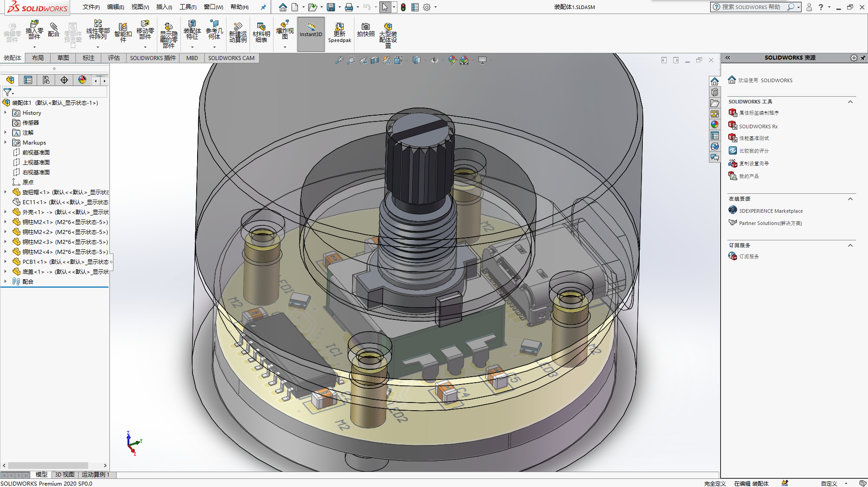Screen dimensions: 868x487
Task: Switch to the 评估 tab
Action: point(114,58)
